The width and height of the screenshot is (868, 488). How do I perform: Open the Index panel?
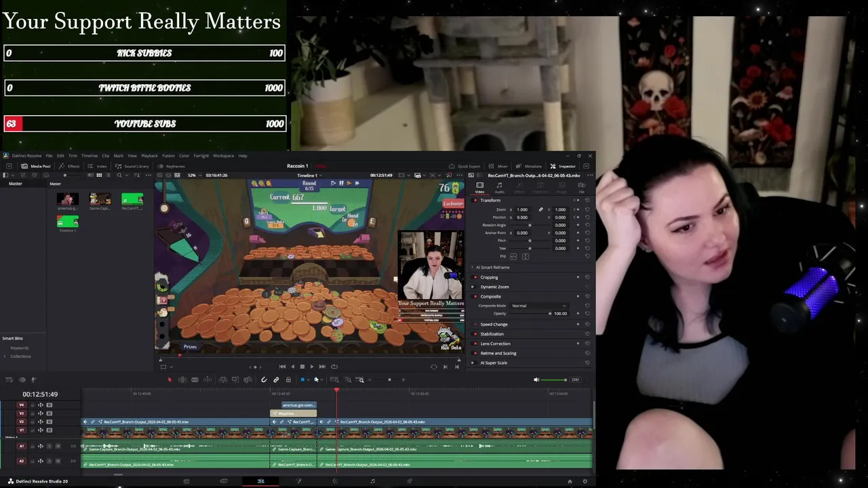[98, 166]
